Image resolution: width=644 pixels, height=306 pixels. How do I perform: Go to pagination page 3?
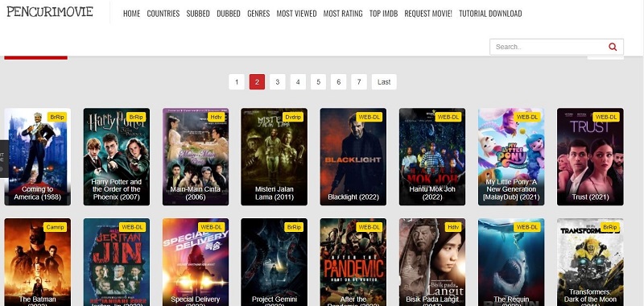(x=278, y=82)
